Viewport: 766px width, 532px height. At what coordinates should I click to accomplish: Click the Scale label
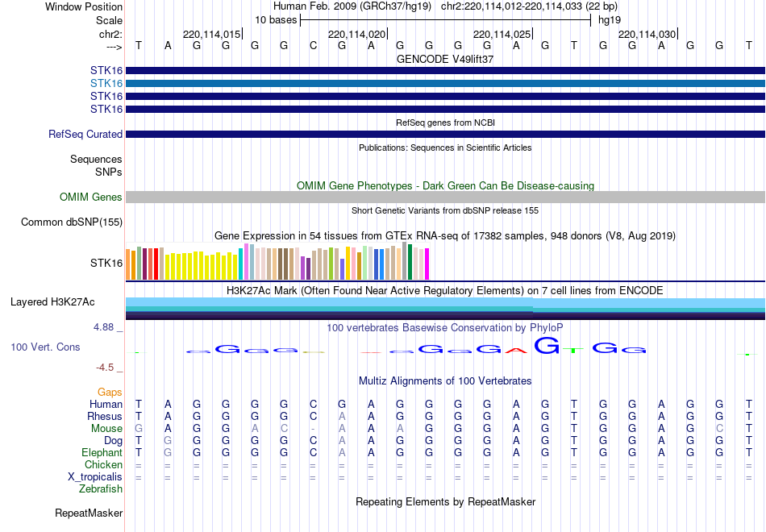pos(109,20)
